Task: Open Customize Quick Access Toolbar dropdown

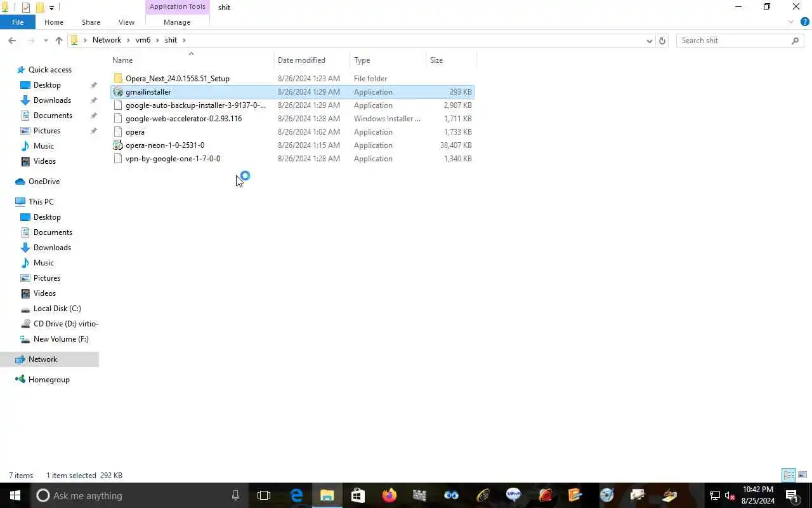Action: coord(51,8)
